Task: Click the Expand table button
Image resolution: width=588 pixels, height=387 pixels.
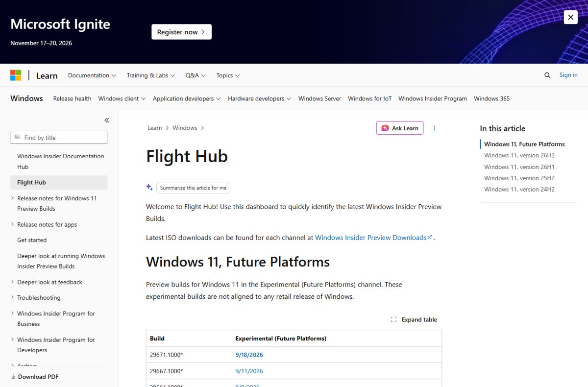Action: 414,319
